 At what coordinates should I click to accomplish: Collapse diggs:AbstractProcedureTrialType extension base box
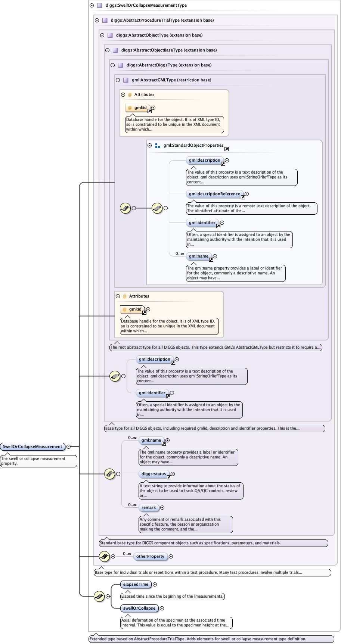tap(97, 21)
